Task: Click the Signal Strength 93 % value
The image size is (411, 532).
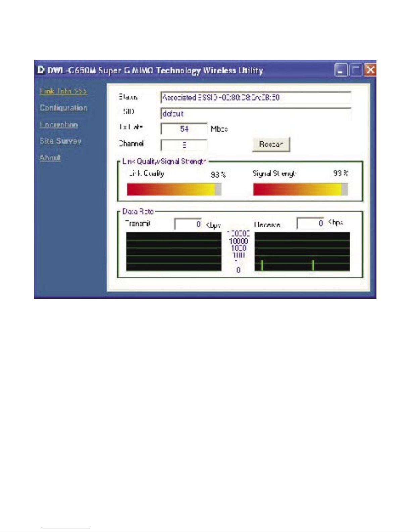Action: click(x=341, y=173)
